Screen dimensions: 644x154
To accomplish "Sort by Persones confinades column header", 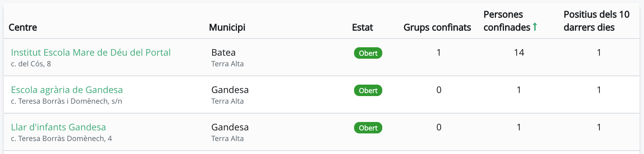I will (507, 21).
